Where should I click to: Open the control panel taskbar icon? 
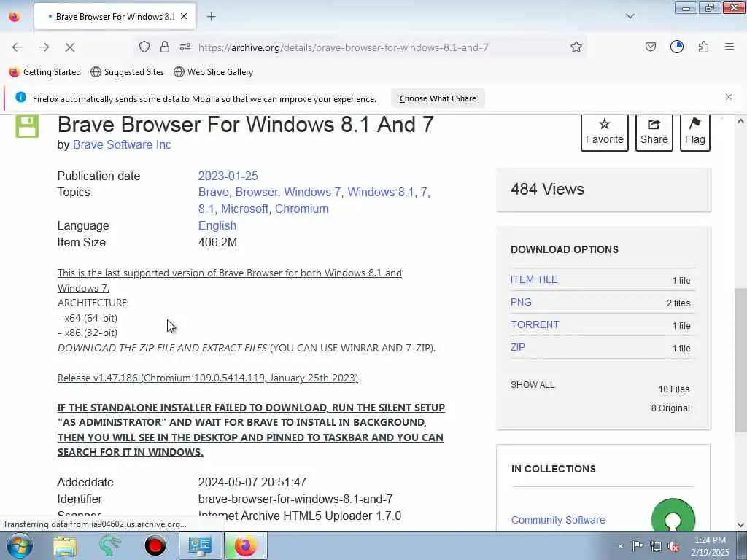200,545
